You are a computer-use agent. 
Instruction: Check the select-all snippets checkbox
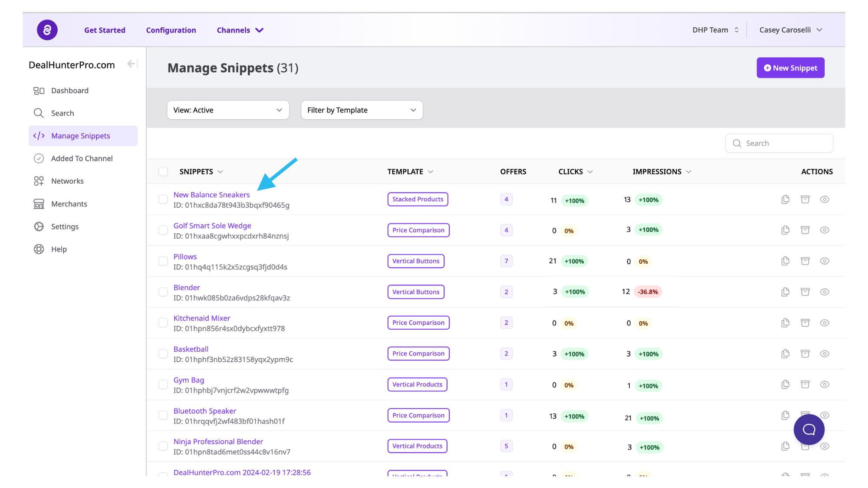point(163,172)
